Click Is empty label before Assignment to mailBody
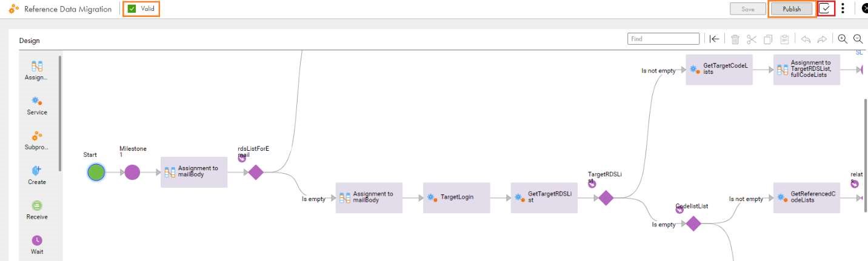This screenshot has width=868, height=261. coord(313,199)
